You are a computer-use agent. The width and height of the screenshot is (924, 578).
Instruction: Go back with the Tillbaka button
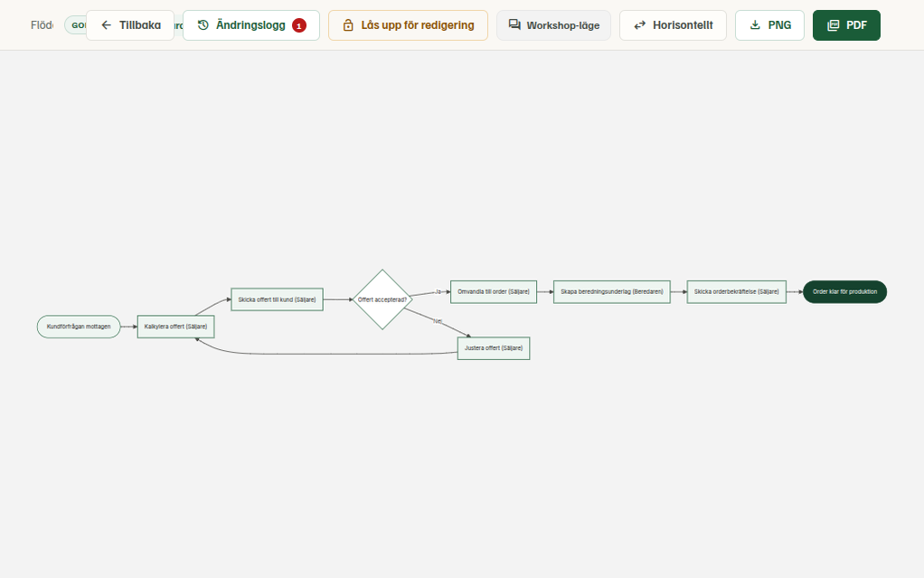130,25
